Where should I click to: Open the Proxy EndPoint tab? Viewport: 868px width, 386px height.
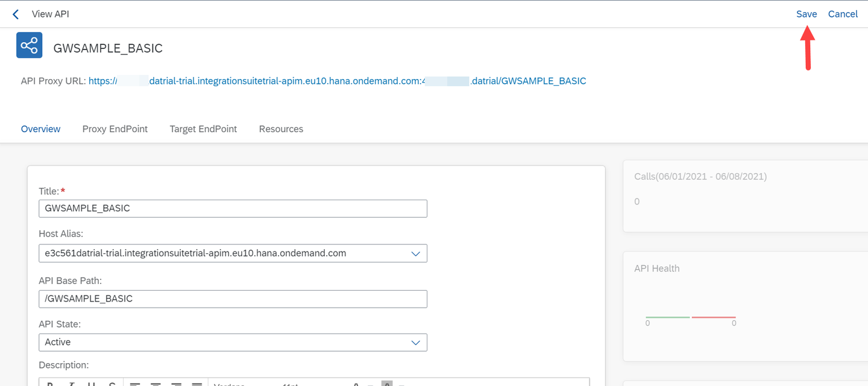pyautogui.click(x=115, y=129)
